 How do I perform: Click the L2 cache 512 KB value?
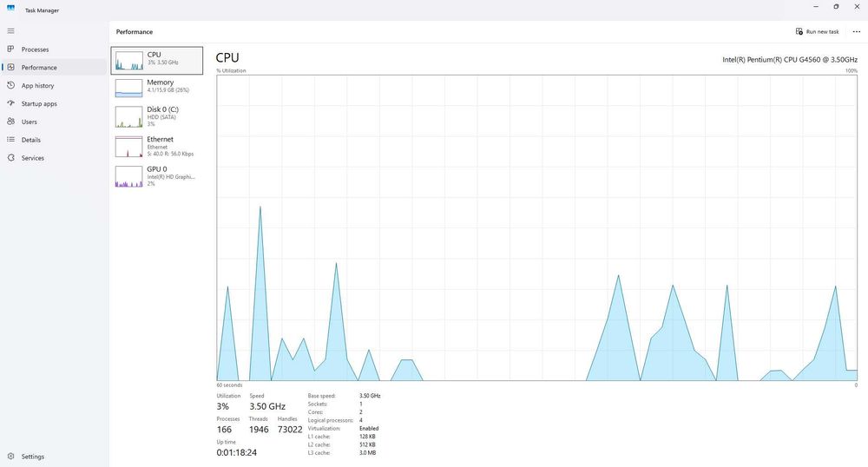367,444
